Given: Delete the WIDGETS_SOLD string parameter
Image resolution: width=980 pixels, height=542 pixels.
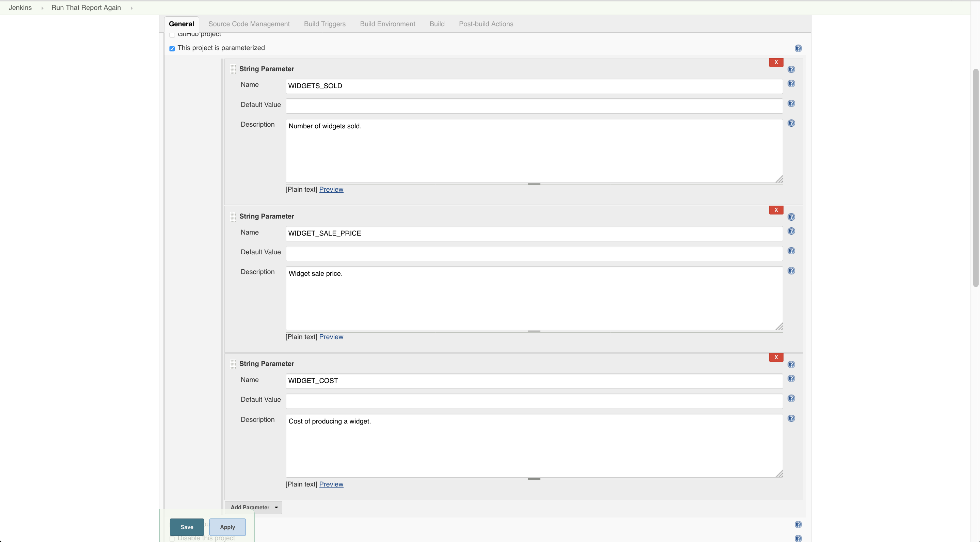Looking at the screenshot, I should 776,62.
